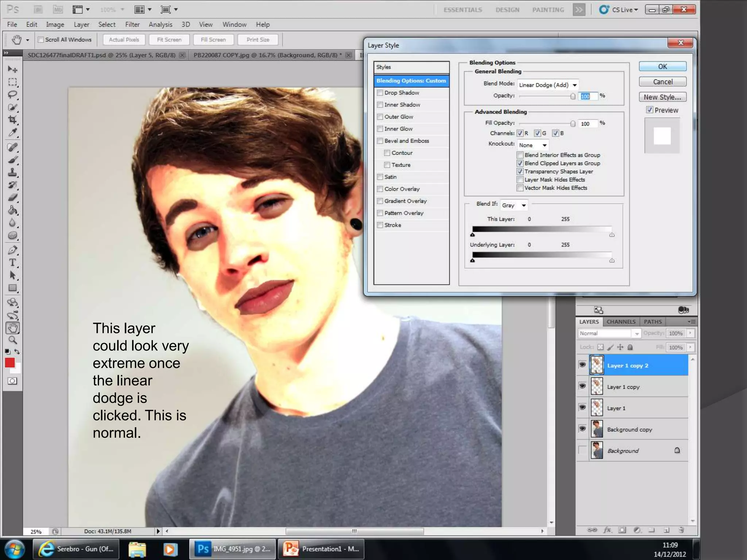The height and width of the screenshot is (560, 747).
Task: Click the New Style button
Action: point(662,97)
